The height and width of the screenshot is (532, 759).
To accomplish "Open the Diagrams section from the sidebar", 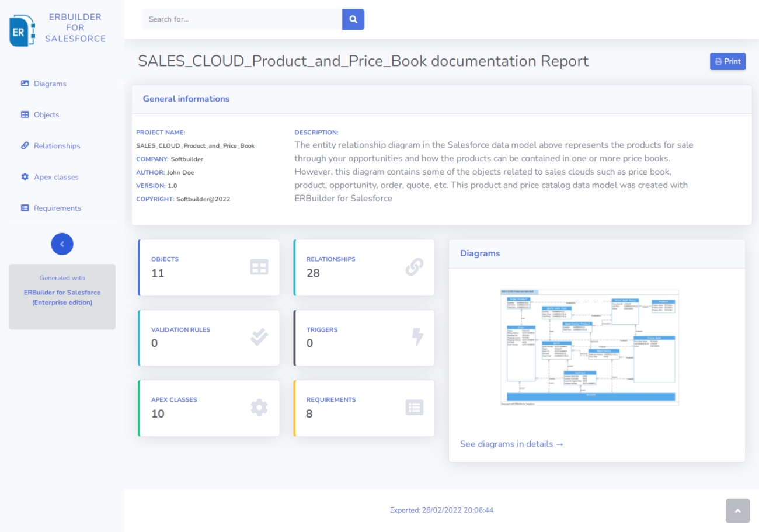I will pyautogui.click(x=50, y=84).
